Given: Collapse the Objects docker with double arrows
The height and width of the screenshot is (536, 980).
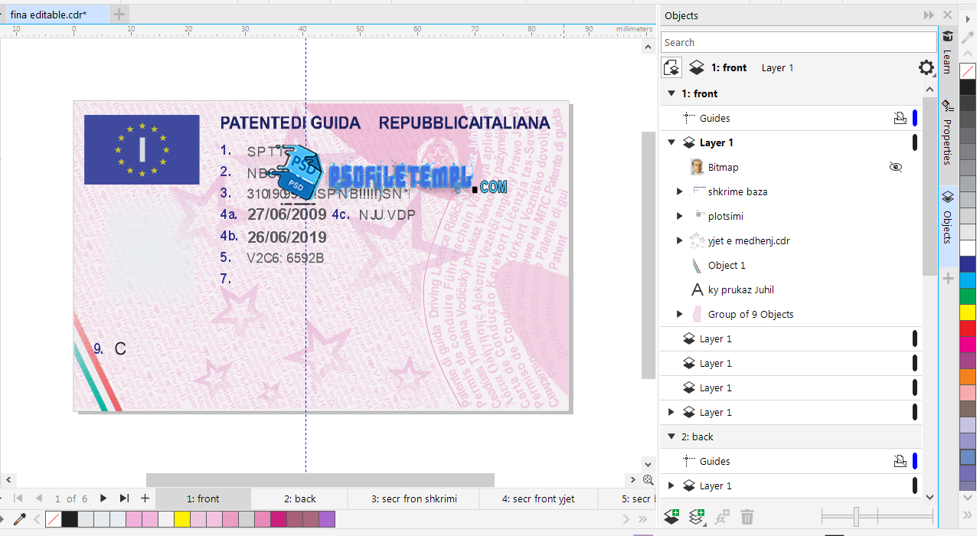Looking at the screenshot, I should click(x=929, y=15).
